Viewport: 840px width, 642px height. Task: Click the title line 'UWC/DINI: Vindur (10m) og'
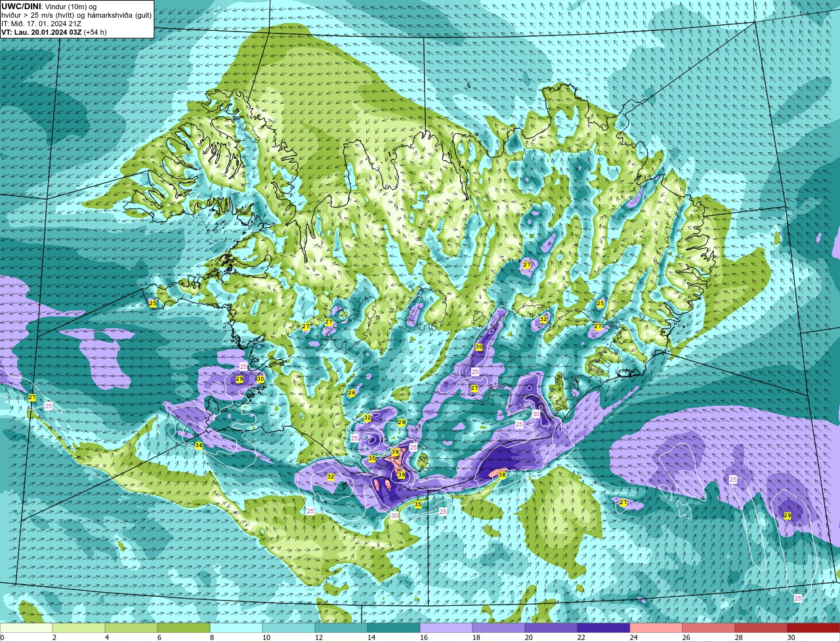(49, 7)
